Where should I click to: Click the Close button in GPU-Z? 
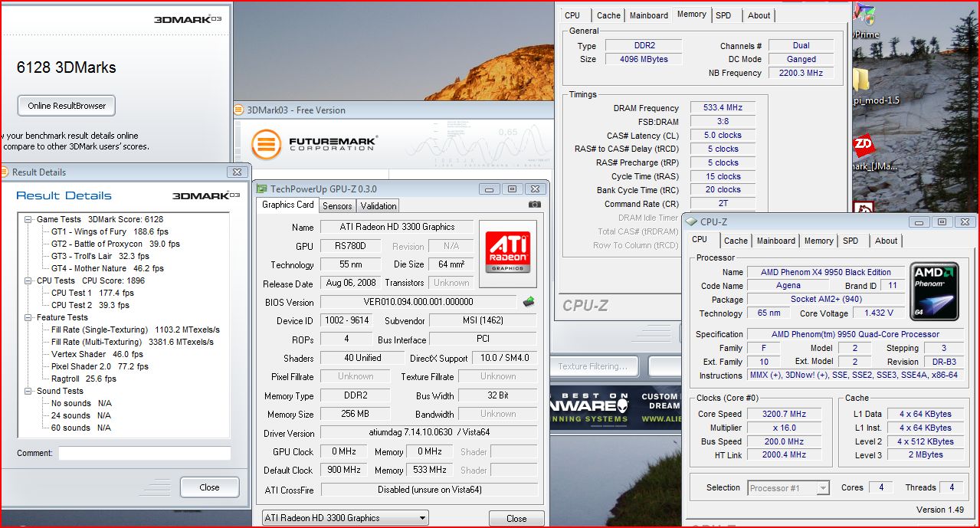516,518
